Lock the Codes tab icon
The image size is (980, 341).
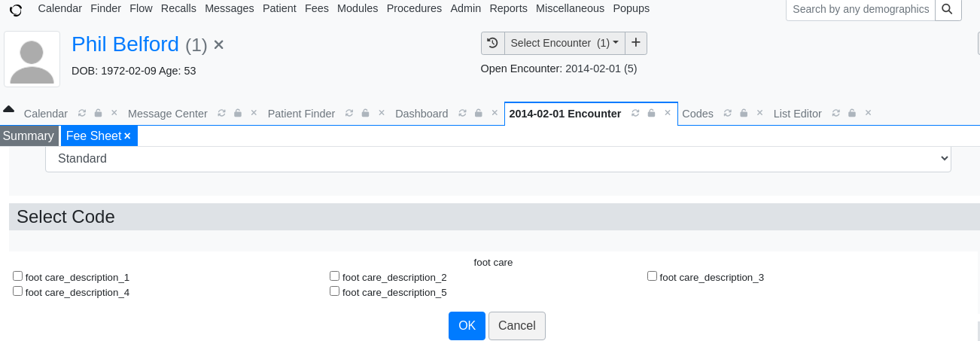744,113
